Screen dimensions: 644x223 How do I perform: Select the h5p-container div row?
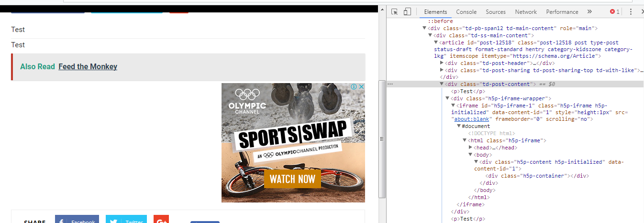[x=537, y=176]
